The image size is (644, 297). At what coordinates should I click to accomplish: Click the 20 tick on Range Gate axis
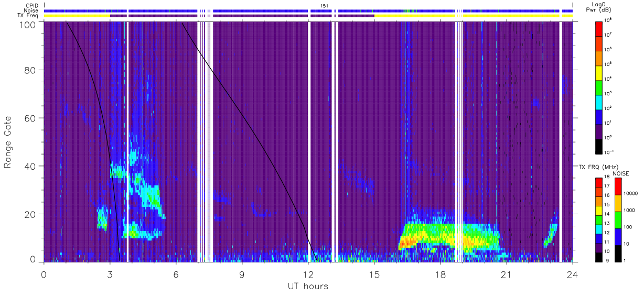(x=30, y=214)
